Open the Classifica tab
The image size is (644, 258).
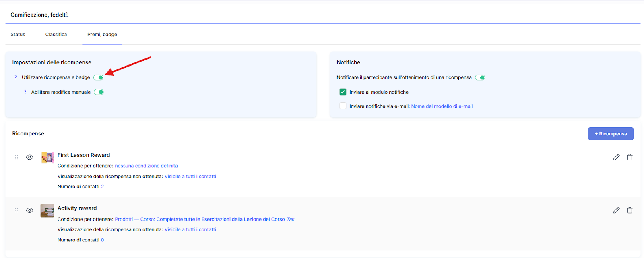point(56,35)
